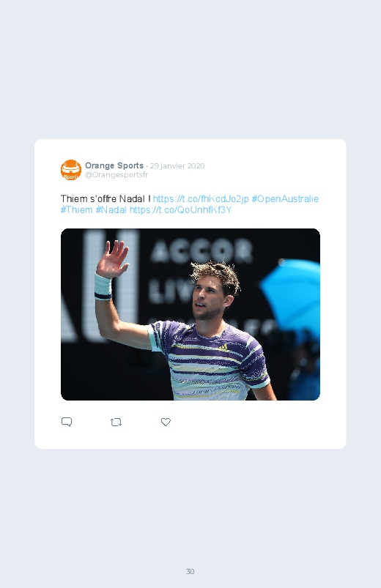The width and height of the screenshot is (381, 588).
Task: Click the @Orangesportsfr handle
Action: point(116,175)
